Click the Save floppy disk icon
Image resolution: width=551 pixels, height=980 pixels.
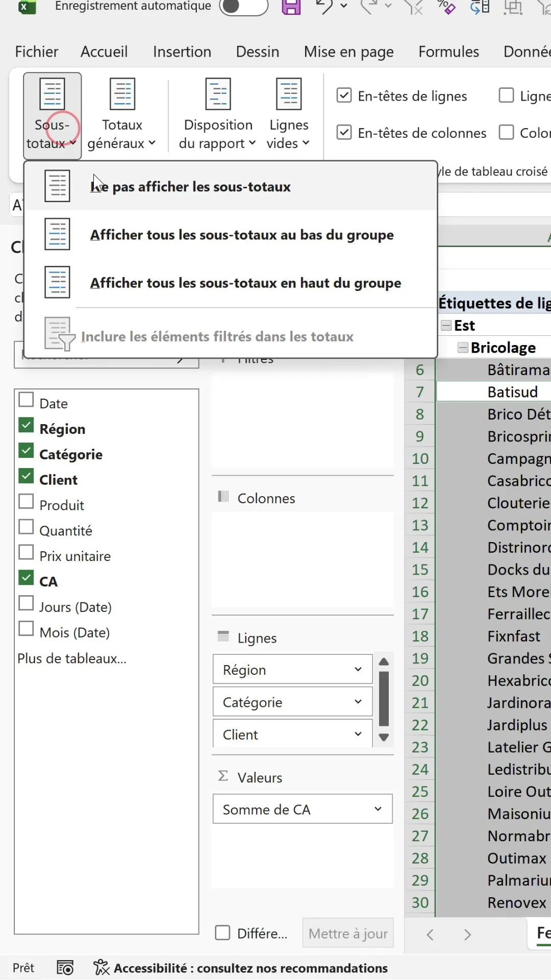(x=291, y=7)
